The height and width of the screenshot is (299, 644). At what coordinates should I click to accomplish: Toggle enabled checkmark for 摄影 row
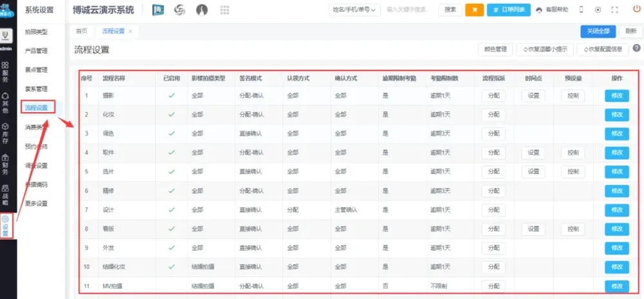(x=171, y=96)
